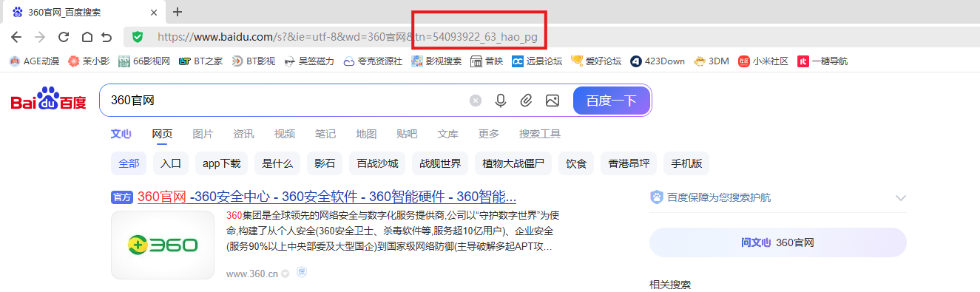Select the 饮食 filter chip

point(576,163)
